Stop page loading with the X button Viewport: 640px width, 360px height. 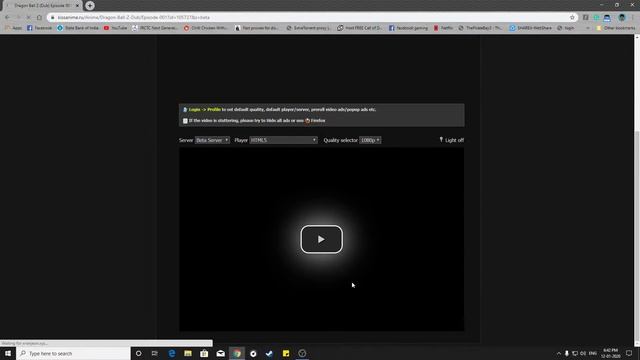[x=29, y=17]
